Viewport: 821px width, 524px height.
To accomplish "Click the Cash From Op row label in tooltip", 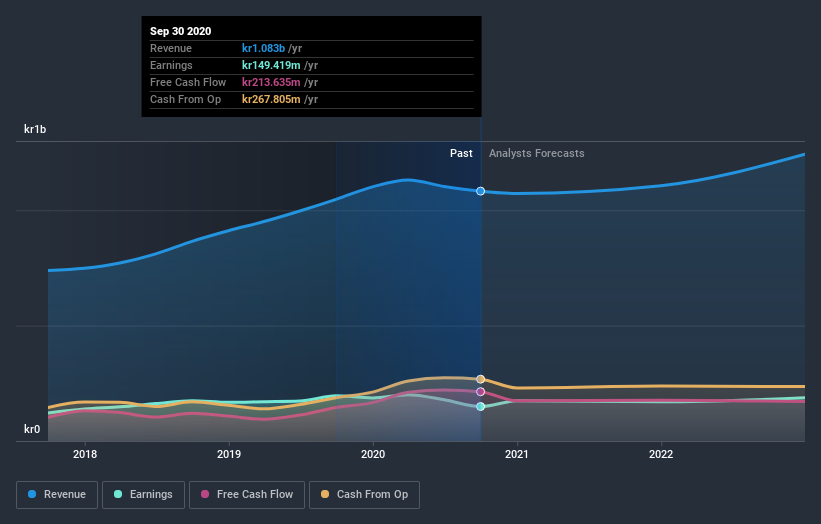I will 185,99.
